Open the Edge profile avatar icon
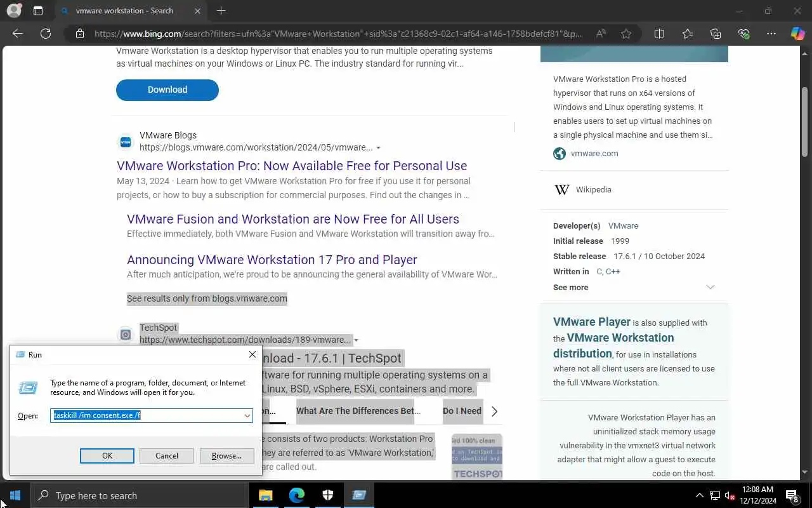This screenshot has height=508, width=812. coord(14,11)
